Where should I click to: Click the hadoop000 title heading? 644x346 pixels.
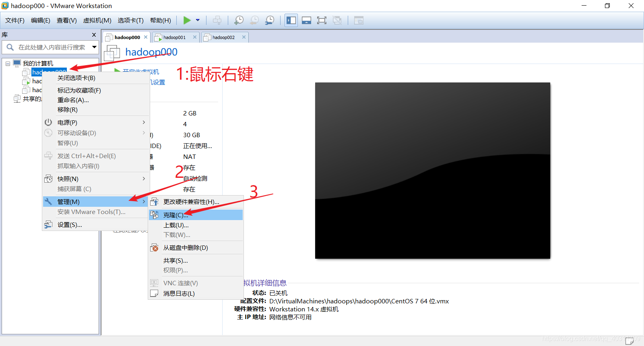151,52
